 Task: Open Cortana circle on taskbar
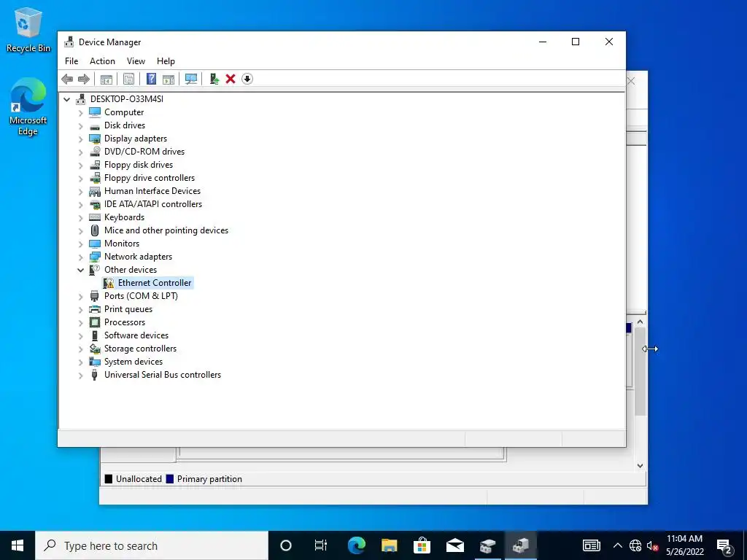286,545
